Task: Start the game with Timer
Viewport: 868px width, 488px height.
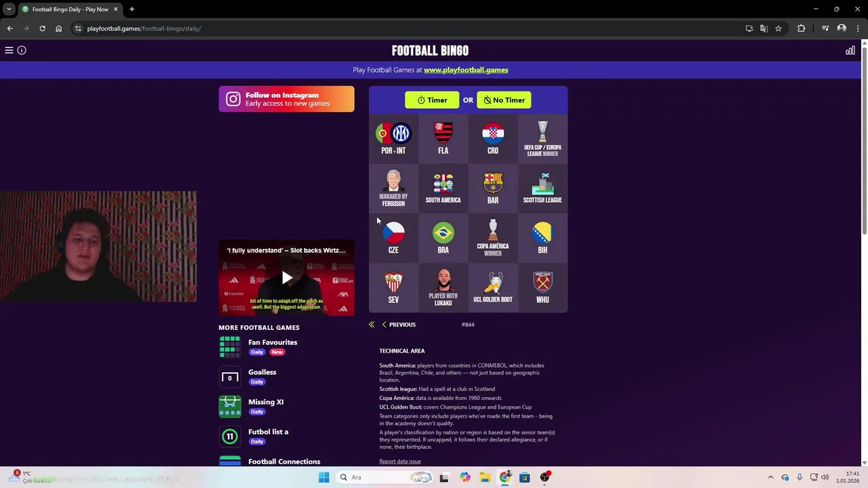Action: 432,100
